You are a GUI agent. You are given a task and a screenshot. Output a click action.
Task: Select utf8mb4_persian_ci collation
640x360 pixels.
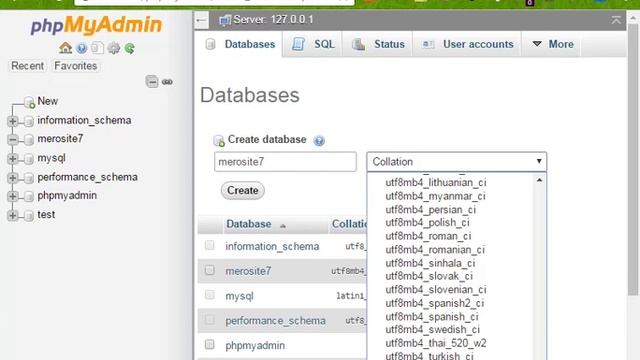click(431, 209)
